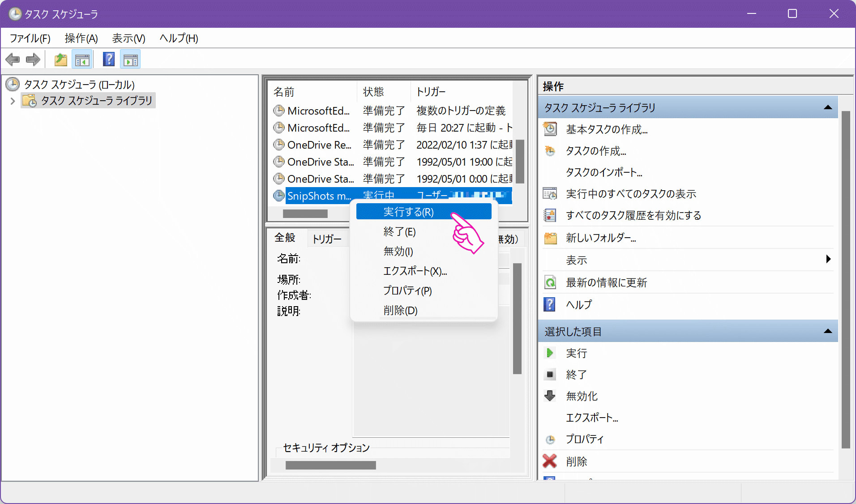Click 実行中のすべてのタスクの表示 action text
856x504 pixels.
click(631, 194)
